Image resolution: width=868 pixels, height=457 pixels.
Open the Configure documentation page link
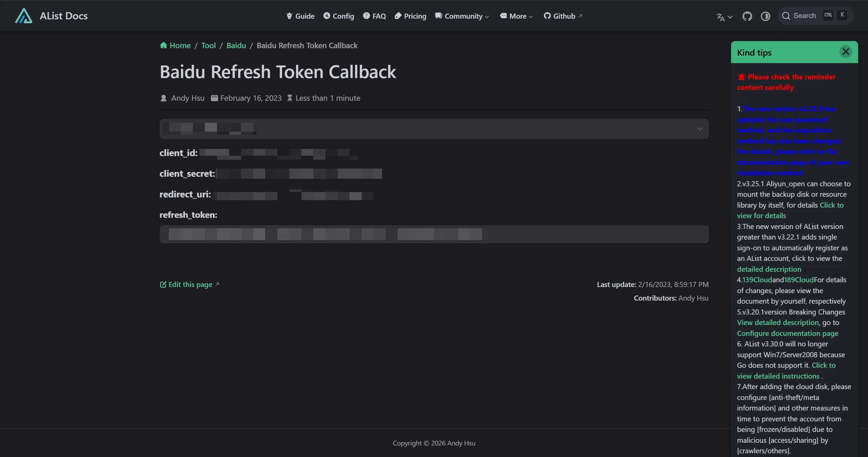[788, 334]
